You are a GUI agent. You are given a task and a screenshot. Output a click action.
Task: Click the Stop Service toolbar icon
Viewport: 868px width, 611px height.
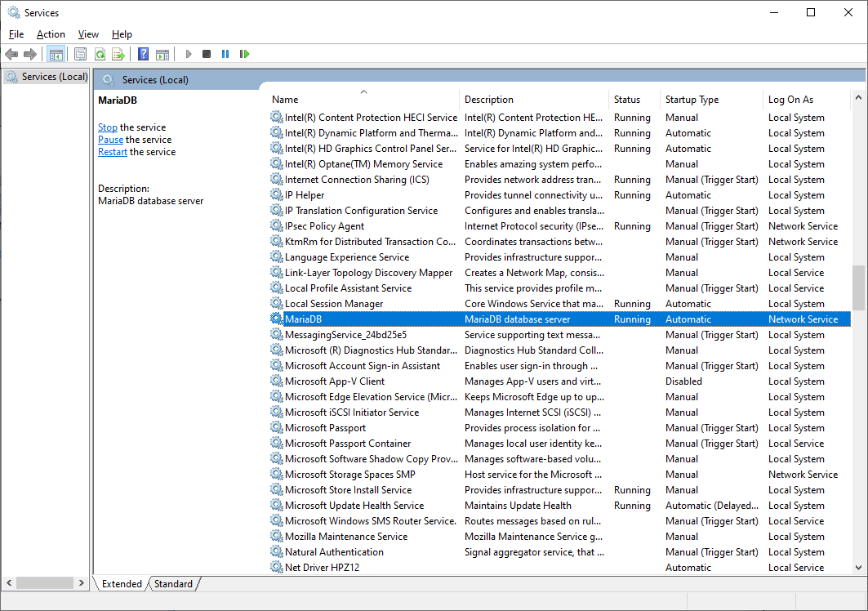pyautogui.click(x=207, y=54)
